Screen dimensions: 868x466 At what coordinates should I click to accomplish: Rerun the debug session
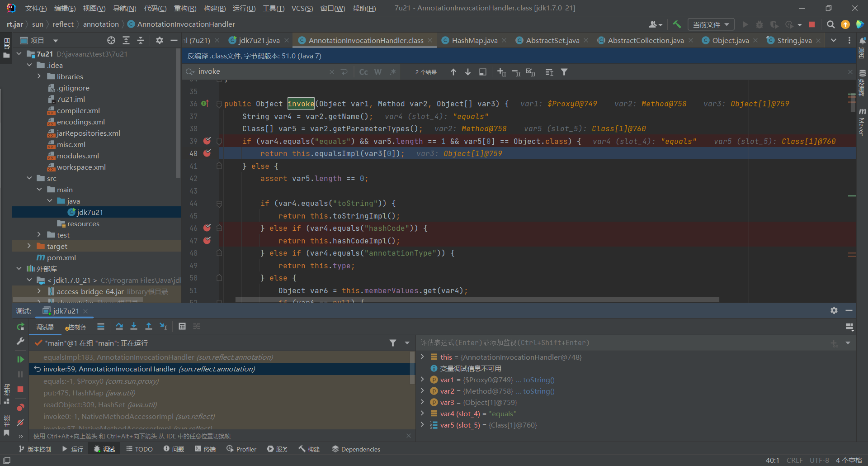point(20,327)
